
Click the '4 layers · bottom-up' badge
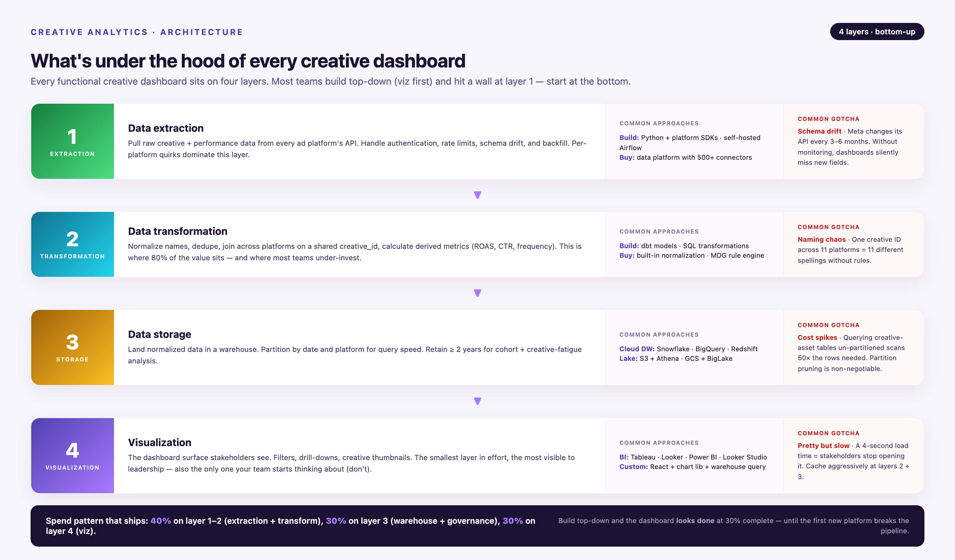[877, 31]
